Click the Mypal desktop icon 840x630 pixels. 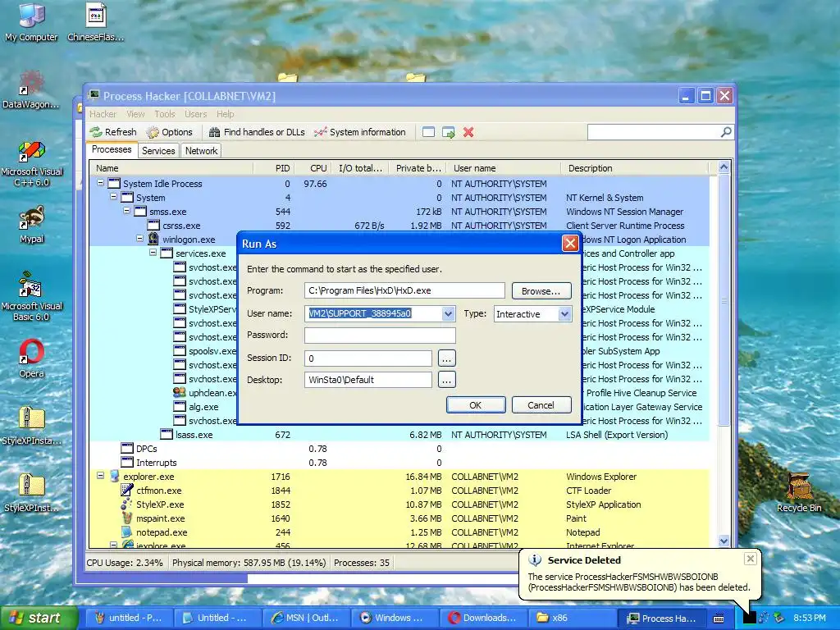pos(31,225)
